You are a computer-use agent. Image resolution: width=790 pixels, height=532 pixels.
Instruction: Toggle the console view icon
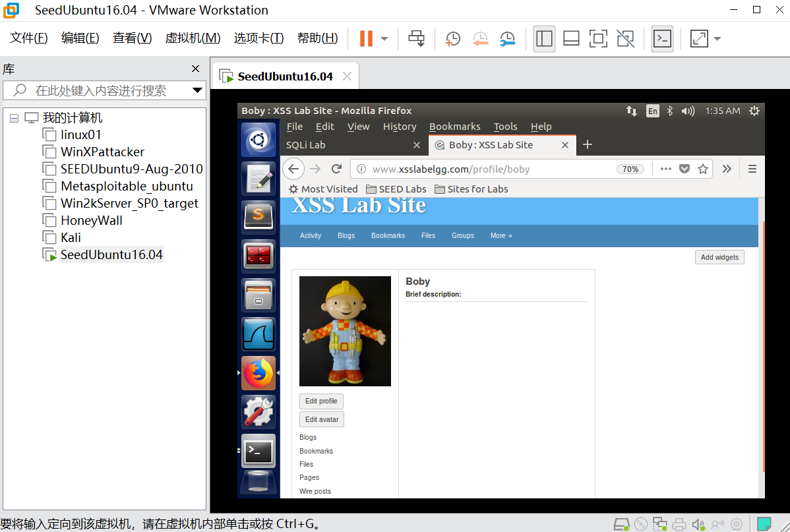pos(662,38)
